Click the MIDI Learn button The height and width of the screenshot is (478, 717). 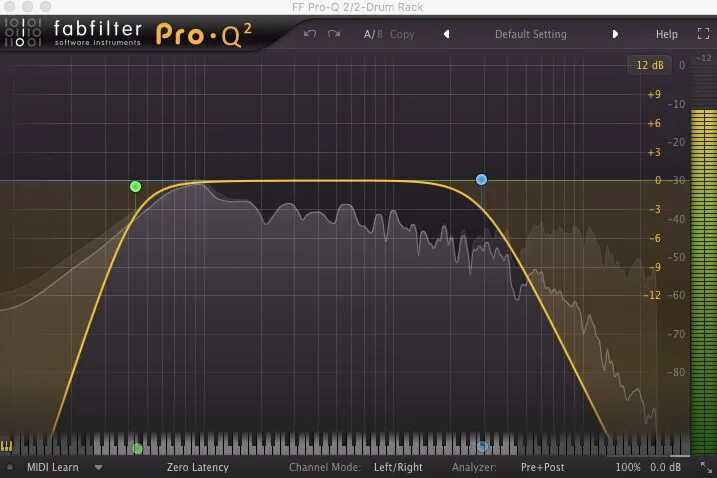click(x=53, y=467)
